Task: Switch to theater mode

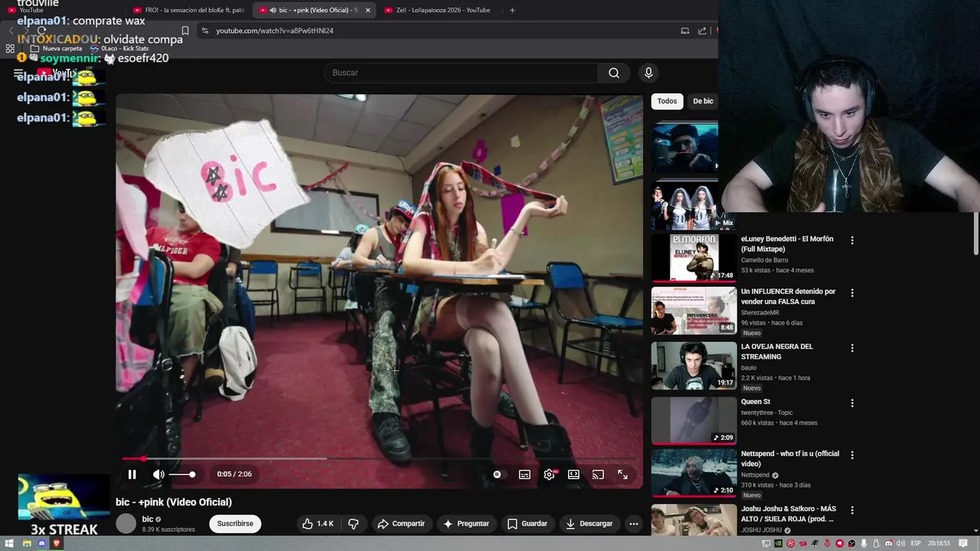Action: pos(573,474)
